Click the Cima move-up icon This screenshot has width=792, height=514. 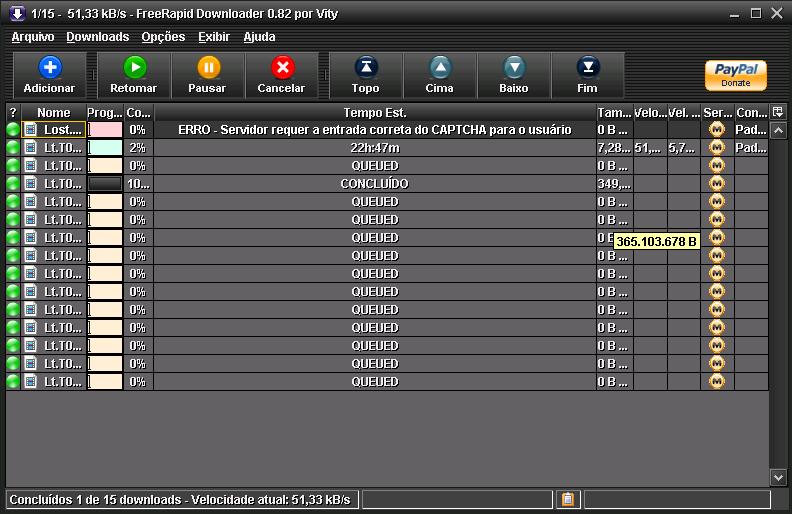coord(440,68)
